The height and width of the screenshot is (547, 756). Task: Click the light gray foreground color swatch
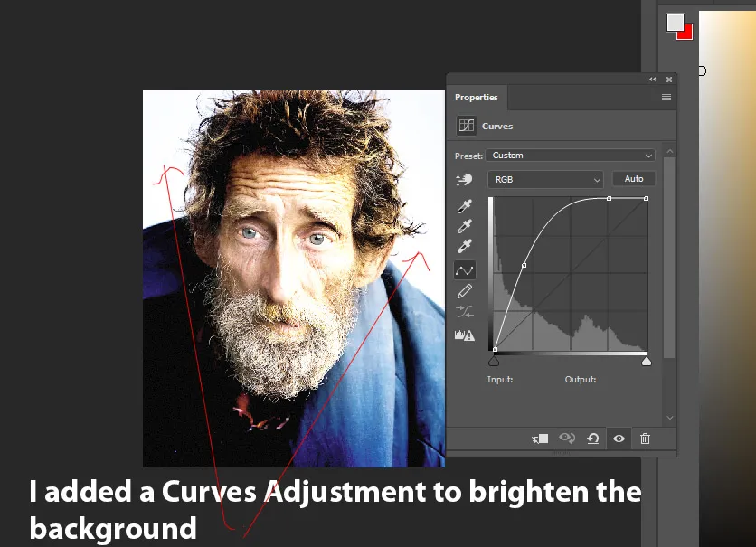tap(675, 22)
